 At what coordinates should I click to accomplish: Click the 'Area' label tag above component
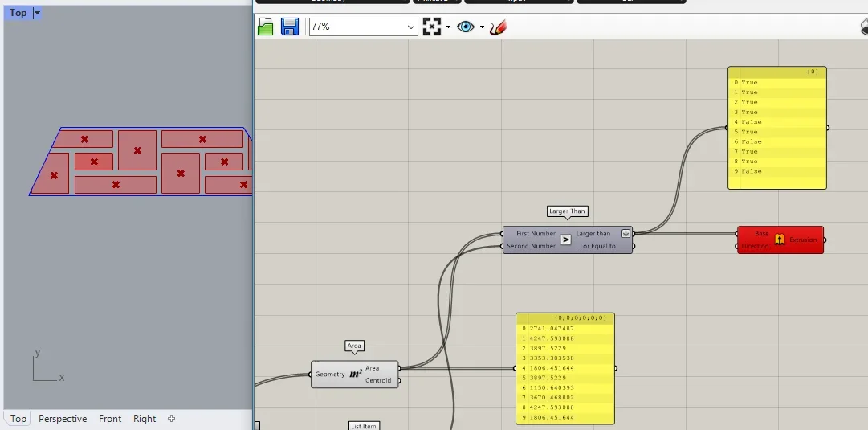tap(354, 346)
